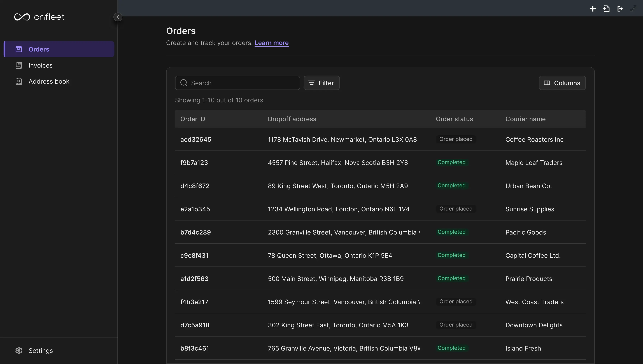Image resolution: width=643 pixels, height=364 pixels.
Task: Click into the Search orders field
Action: pos(237,83)
